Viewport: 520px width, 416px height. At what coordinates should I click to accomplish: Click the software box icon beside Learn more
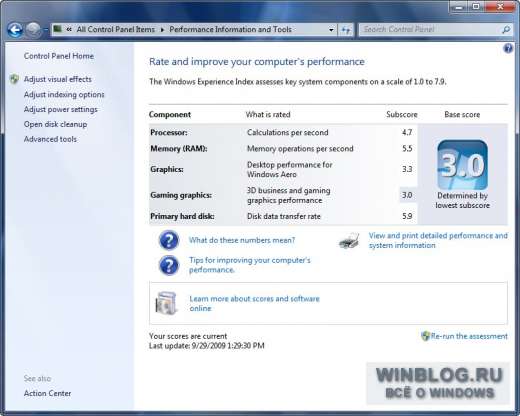166,303
